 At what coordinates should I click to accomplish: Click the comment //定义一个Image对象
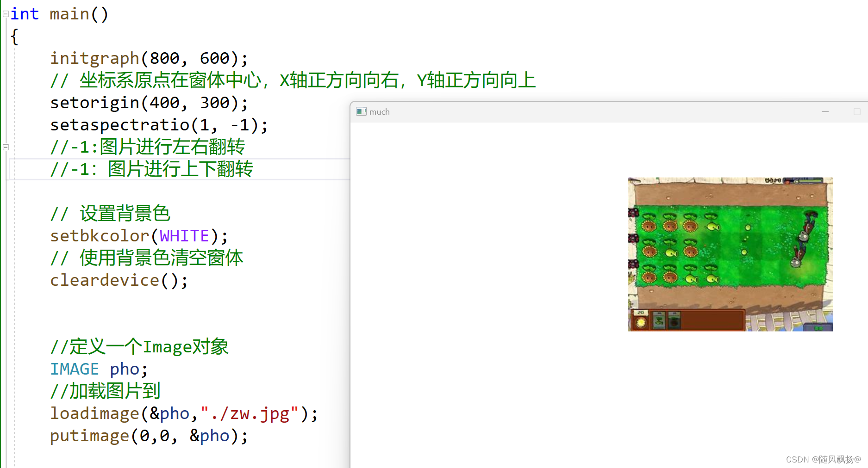point(139,347)
